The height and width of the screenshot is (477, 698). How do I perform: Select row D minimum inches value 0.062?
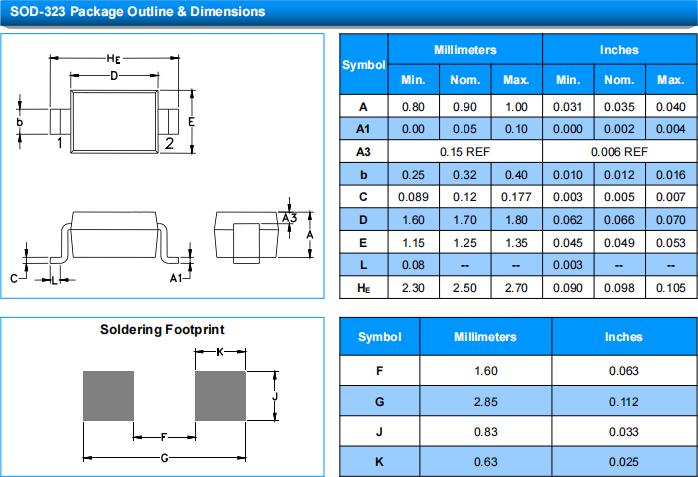pos(568,220)
